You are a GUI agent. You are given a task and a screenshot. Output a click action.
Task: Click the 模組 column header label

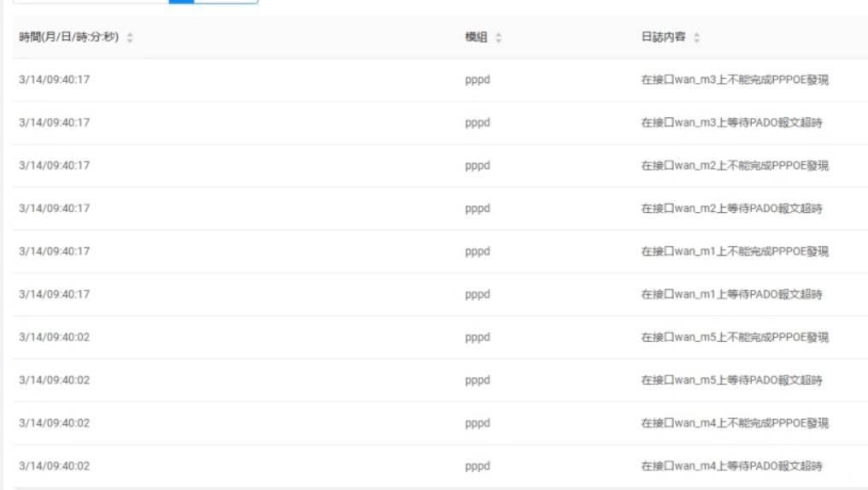click(476, 38)
